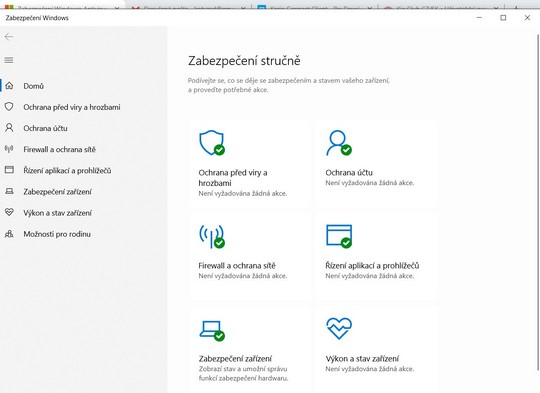Open the large heart device health tile icon

(x=339, y=328)
